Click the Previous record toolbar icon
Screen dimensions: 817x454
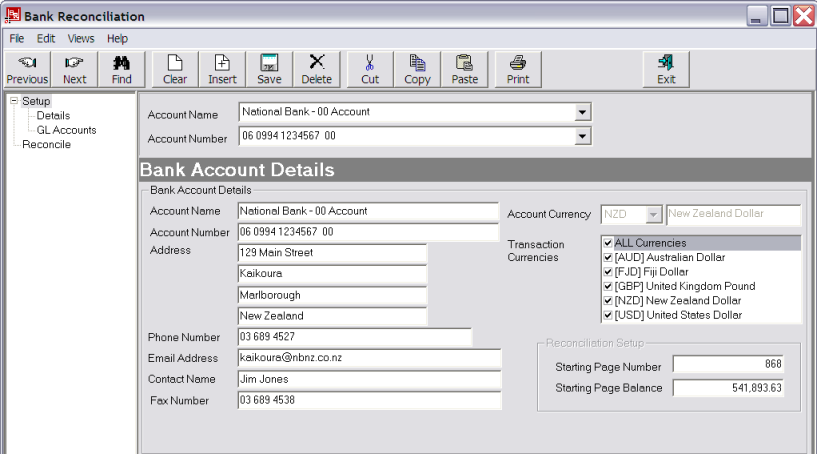(27, 69)
